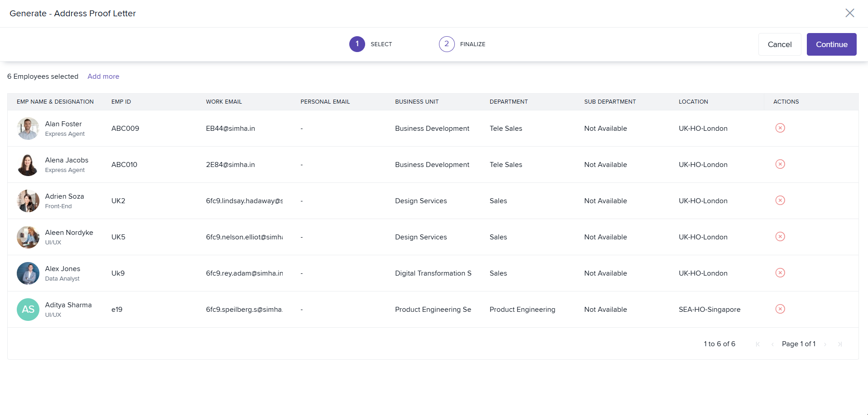Click Alena Jacobs's profile photo
This screenshot has height=415, width=868.
pyautogui.click(x=28, y=165)
